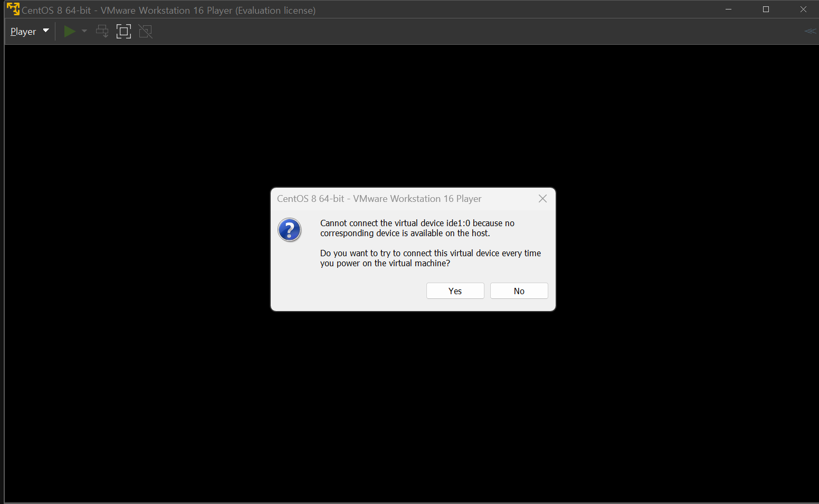The width and height of the screenshot is (819, 504).
Task: Enter full screen mode icon
Action: [123, 32]
